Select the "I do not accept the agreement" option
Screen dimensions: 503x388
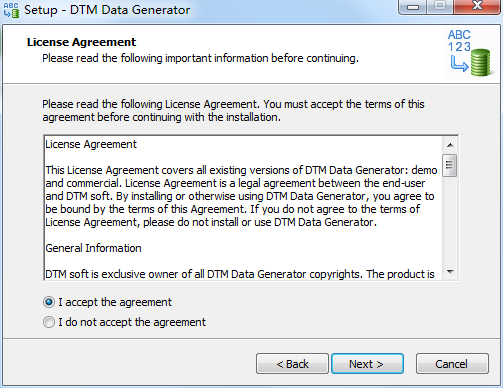tap(49, 322)
